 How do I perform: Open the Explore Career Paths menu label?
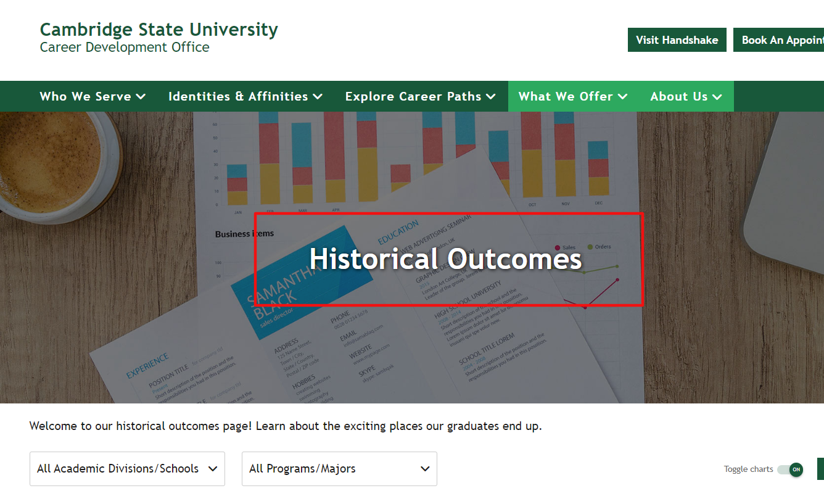pos(413,96)
